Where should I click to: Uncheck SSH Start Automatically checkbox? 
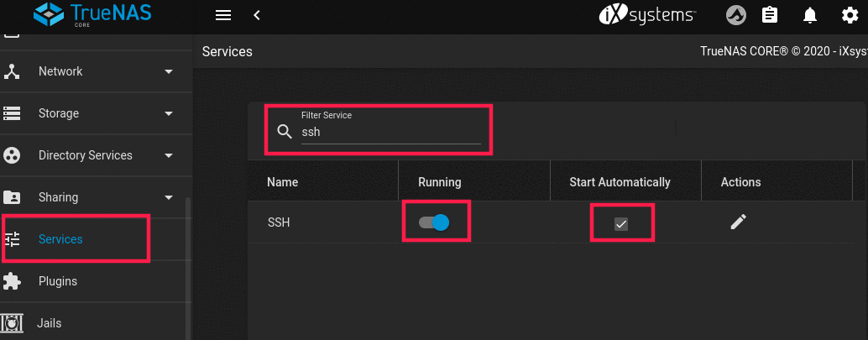[x=621, y=223]
